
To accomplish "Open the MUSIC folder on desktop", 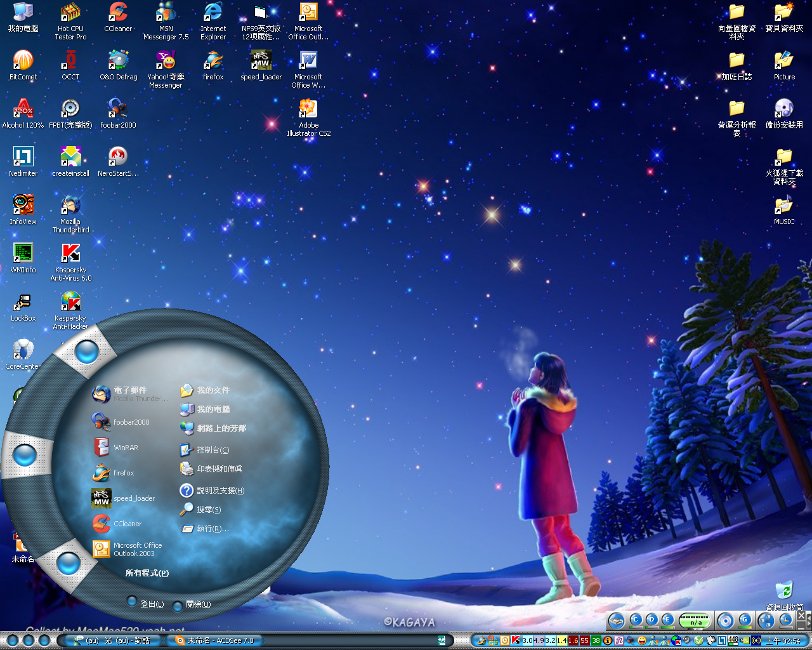I will 784,206.
